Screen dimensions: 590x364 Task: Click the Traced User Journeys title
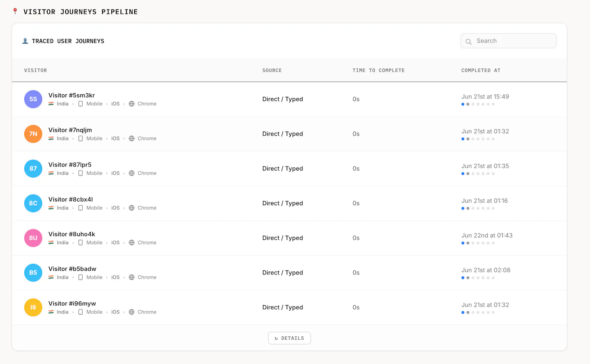point(68,41)
